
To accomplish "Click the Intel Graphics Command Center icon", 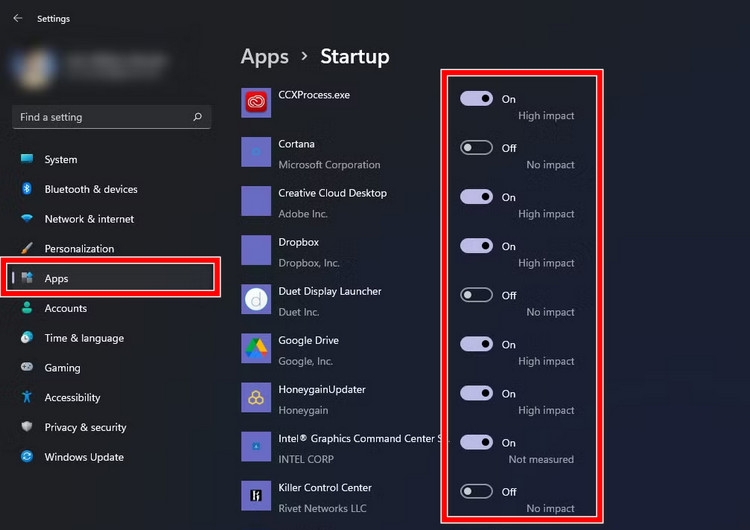I will point(256,446).
